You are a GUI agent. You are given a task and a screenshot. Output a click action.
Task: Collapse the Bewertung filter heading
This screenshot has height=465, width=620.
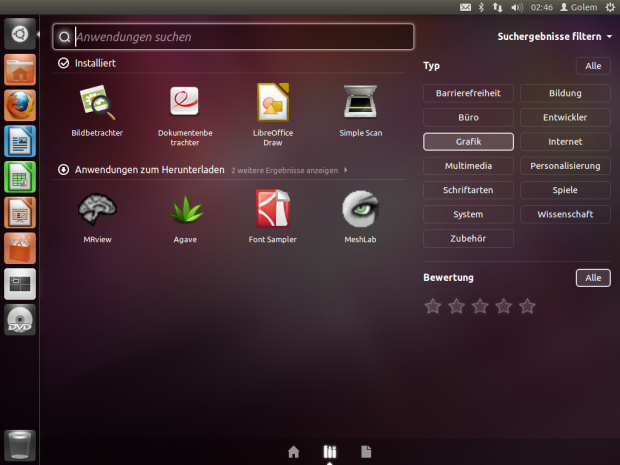pyautogui.click(x=448, y=278)
